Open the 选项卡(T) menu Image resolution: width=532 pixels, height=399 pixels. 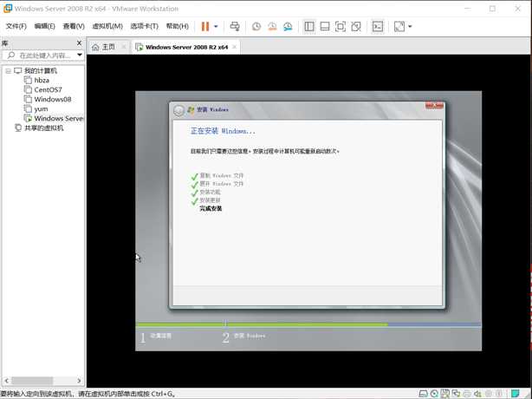point(145,26)
